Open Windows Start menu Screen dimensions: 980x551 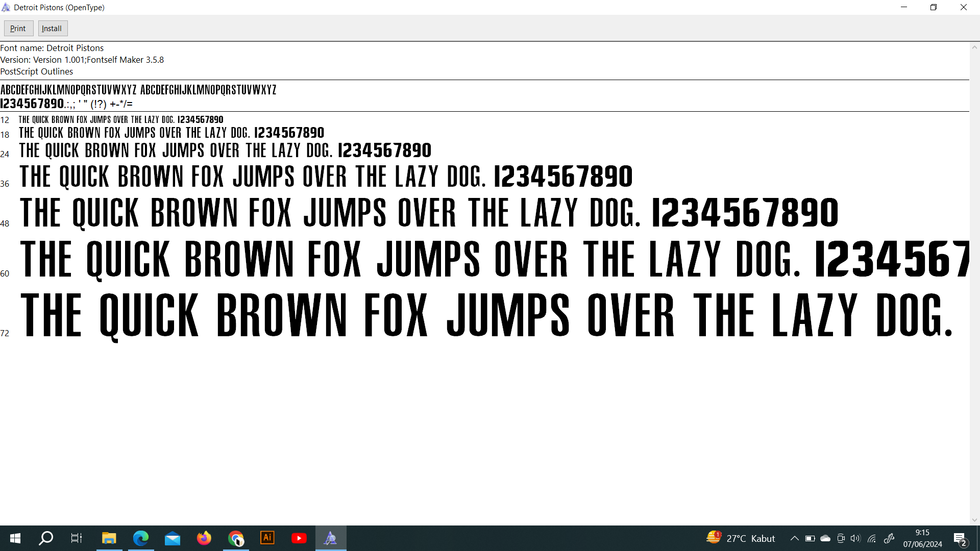(15, 538)
